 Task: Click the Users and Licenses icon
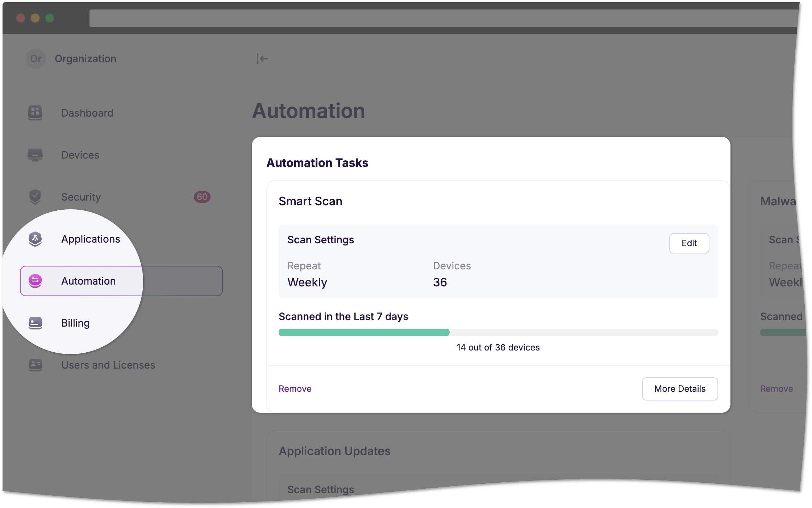tap(35, 365)
